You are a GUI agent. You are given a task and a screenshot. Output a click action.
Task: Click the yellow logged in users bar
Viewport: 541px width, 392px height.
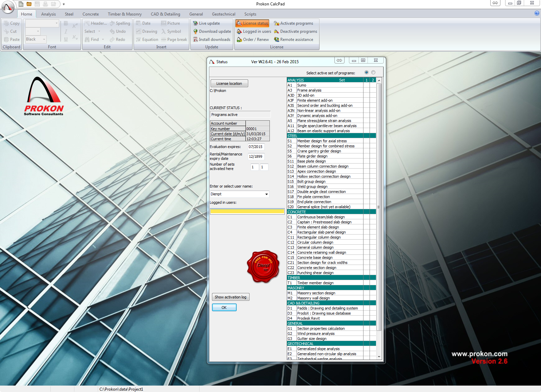247,212
